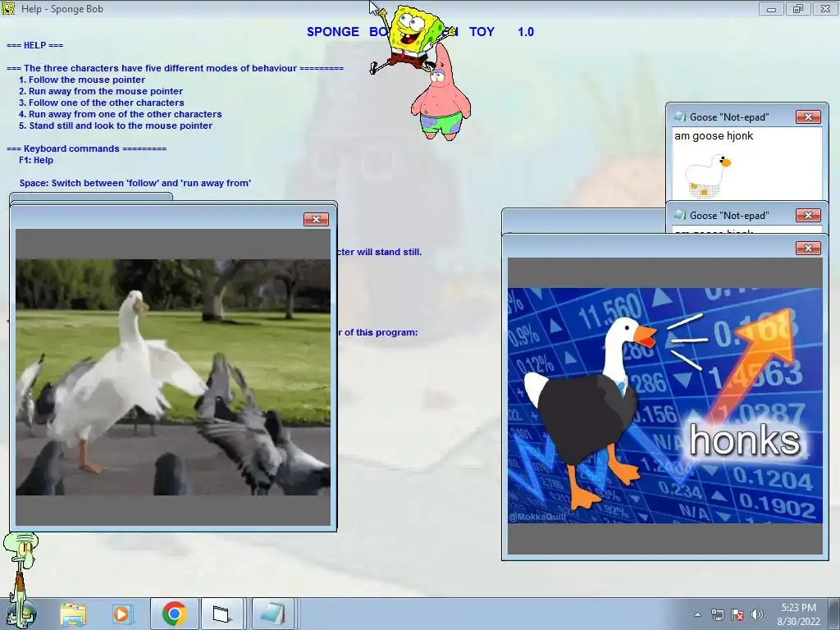Image resolution: width=840 pixels, height=630 pixels.
Task: Click the "SPONGE" word in the header
Action: click(x=333, y=32)
